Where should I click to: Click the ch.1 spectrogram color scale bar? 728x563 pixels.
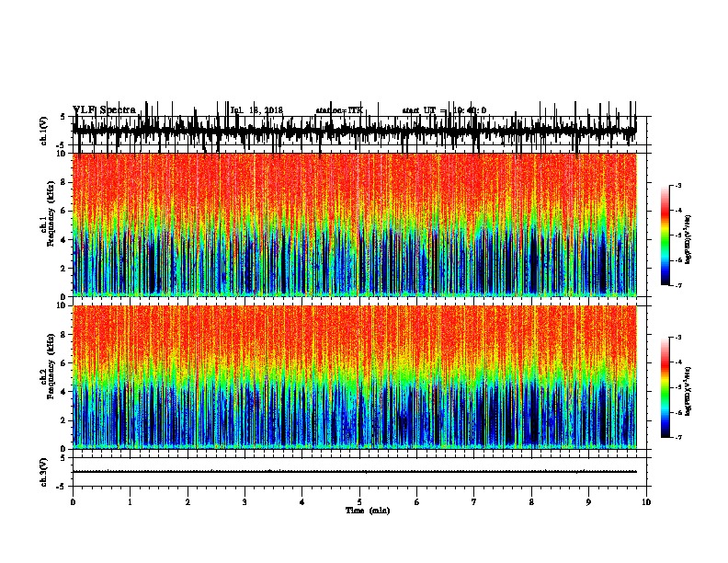point(665,236)
